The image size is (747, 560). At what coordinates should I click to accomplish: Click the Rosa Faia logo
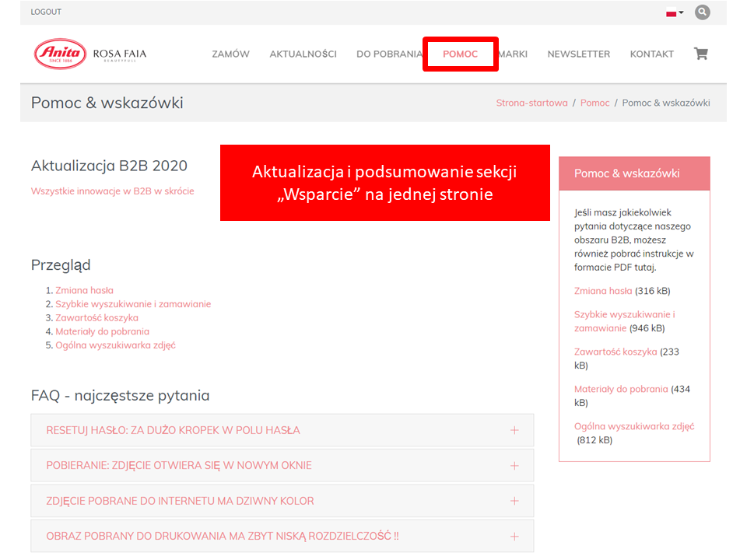pos(119,54)
